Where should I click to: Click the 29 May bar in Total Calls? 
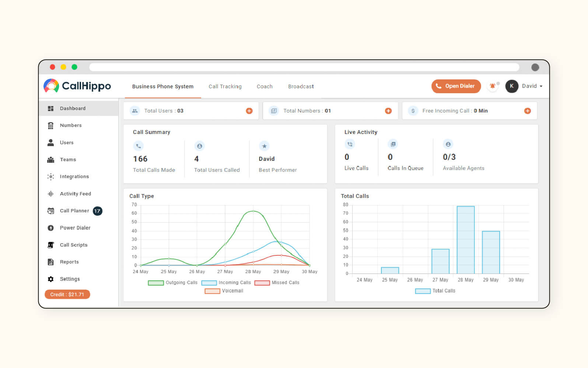click(491, 252)
